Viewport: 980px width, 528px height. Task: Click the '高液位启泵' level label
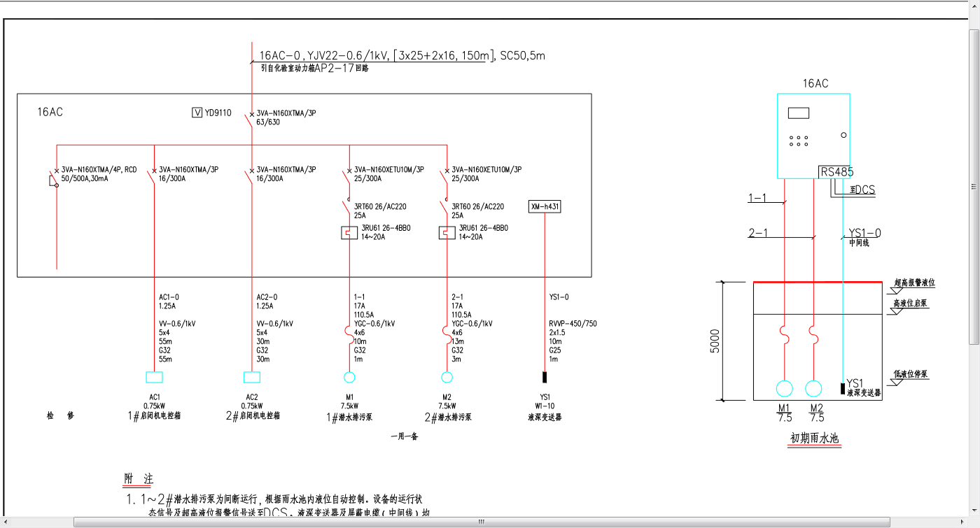click(911, 304)
